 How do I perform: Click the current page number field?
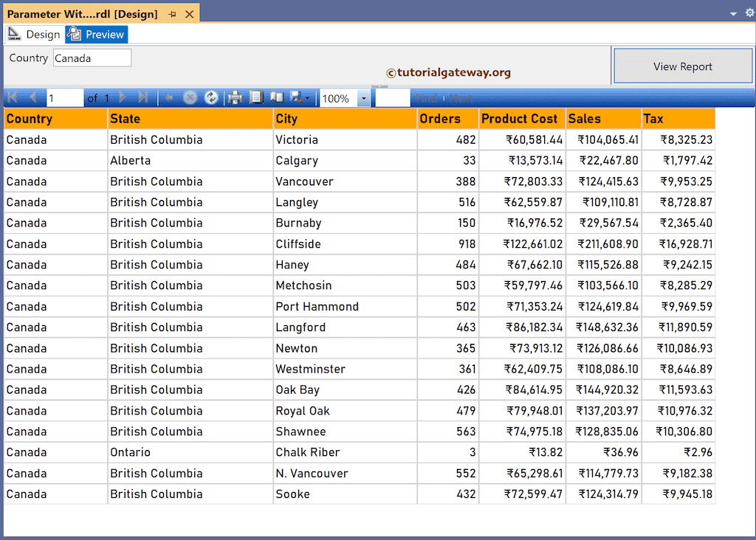coord(65,98)
